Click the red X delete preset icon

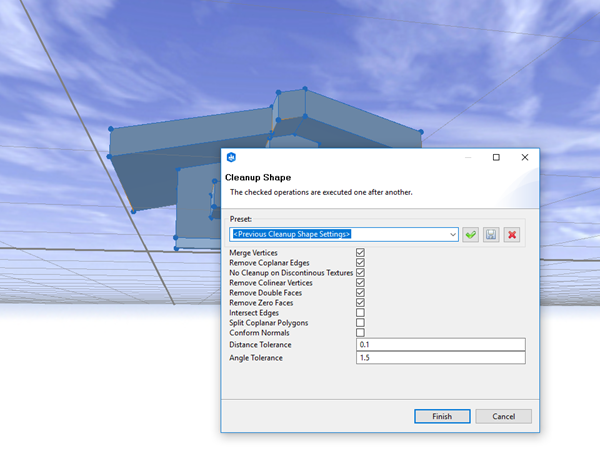pos(512,234)
